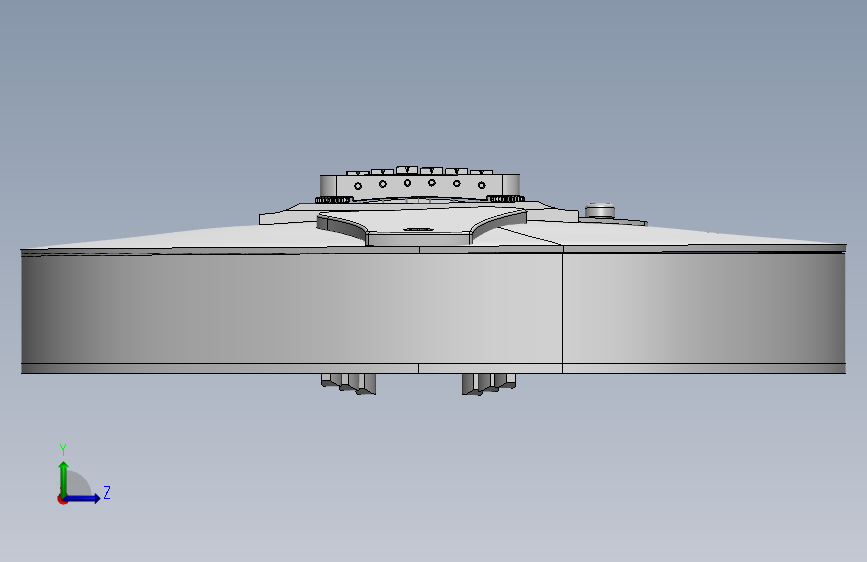Select the vertical seam line on the drum side

(562, 309)
